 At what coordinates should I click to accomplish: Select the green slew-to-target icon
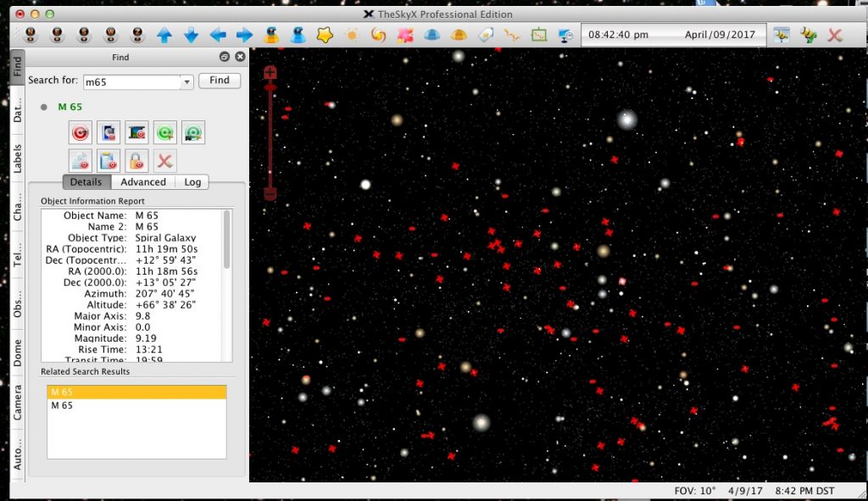[x=164, y=132]
